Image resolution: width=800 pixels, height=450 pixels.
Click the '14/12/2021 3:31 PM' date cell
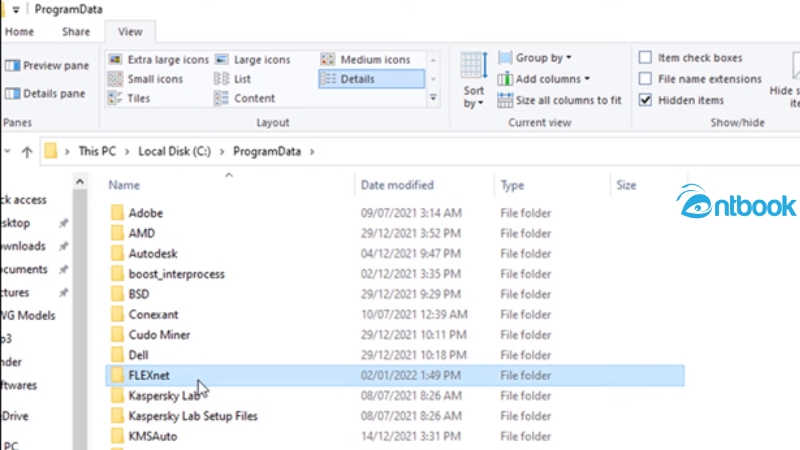[x=411, y=436]
